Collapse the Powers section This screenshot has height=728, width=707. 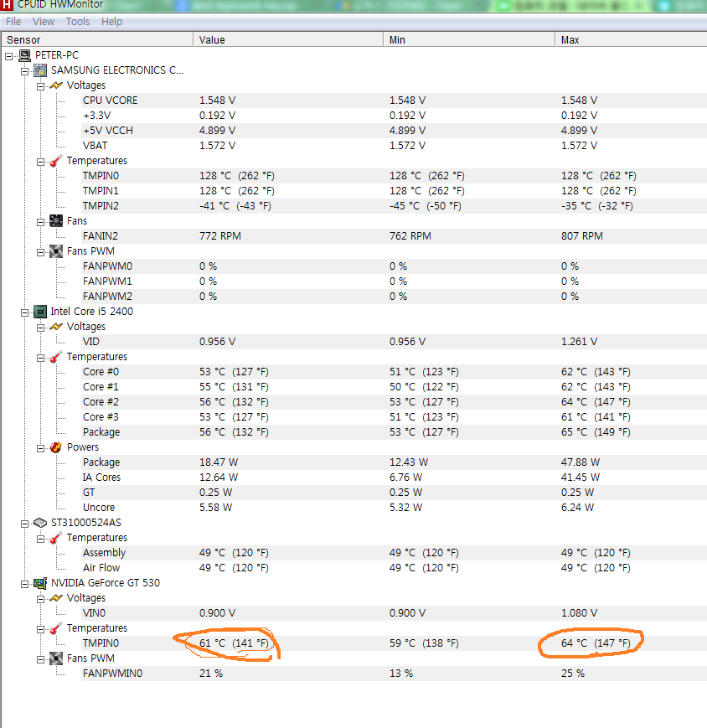[x=40, y=448]
